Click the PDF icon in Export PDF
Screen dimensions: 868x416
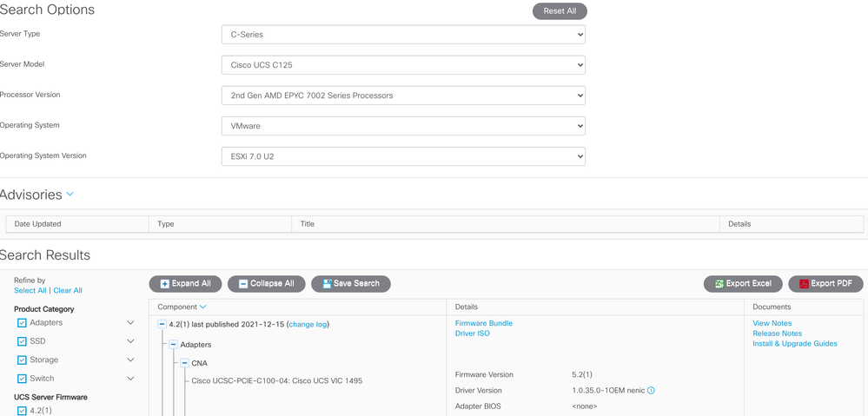(804, 284)
